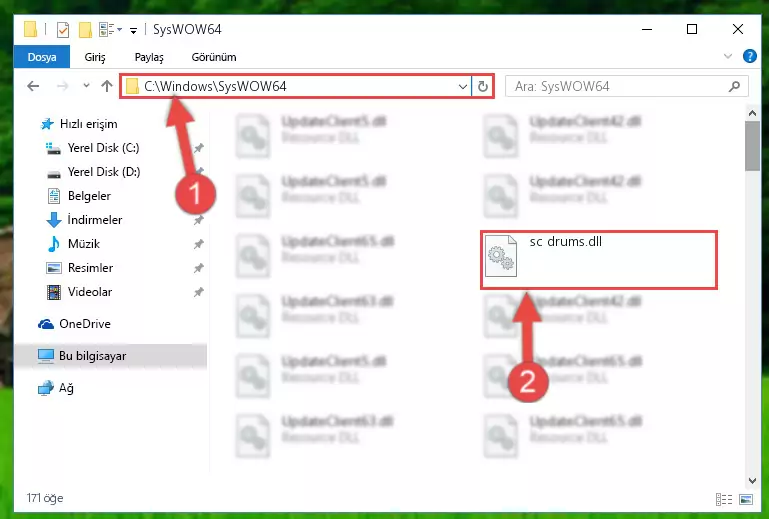Refresh the SysWOW64 folder view

pyautogui.click(x=483, y=86)
